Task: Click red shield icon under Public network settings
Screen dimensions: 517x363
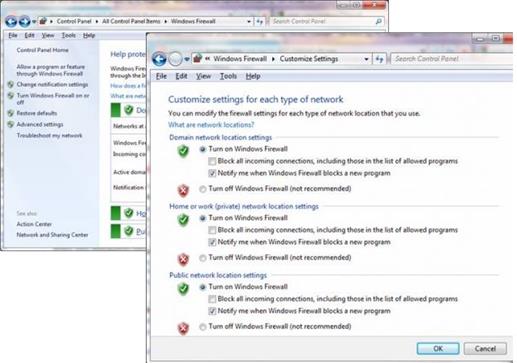Action: click(x=183, y=328)
